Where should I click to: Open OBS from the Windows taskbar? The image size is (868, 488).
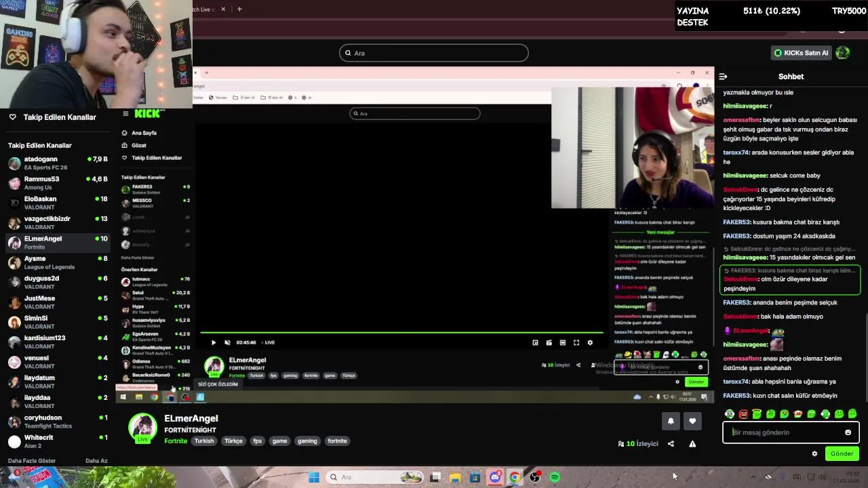tap(535, 477)
